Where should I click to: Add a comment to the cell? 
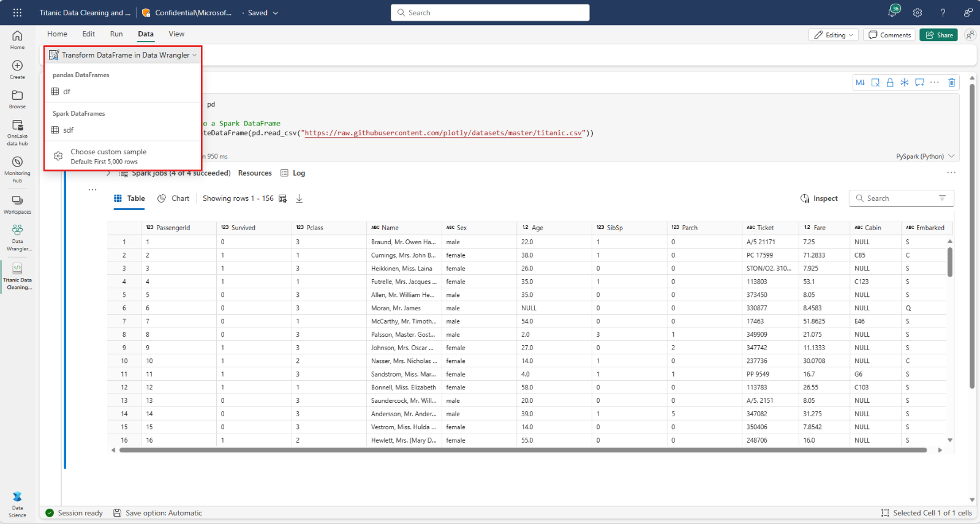(x=919, y=83)
